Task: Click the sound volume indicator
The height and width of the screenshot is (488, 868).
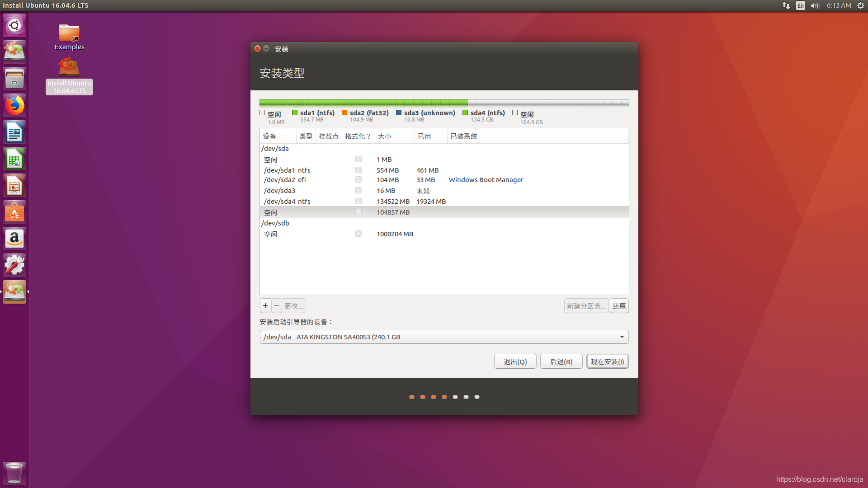Action: click(x=815, y=5)
